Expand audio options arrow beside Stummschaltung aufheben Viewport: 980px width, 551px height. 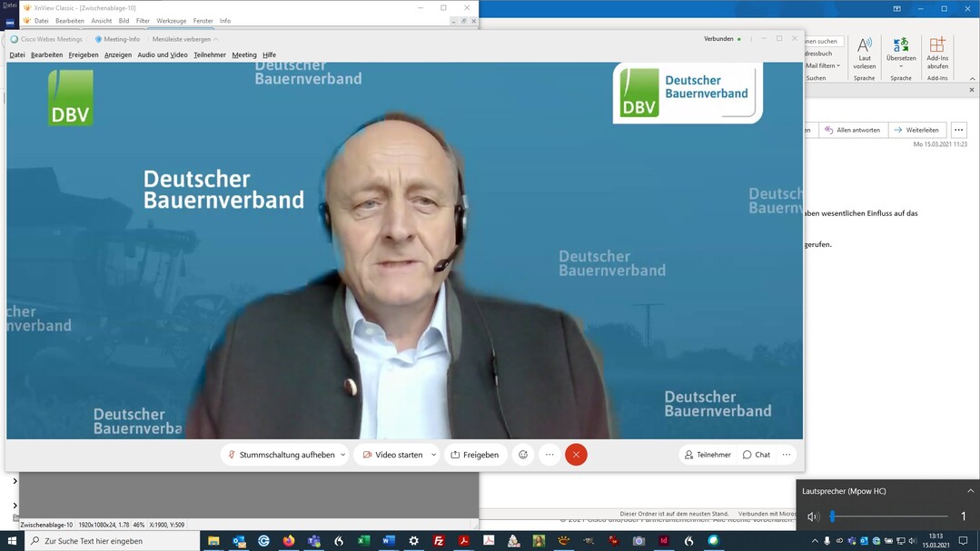(x=343, y=455)
